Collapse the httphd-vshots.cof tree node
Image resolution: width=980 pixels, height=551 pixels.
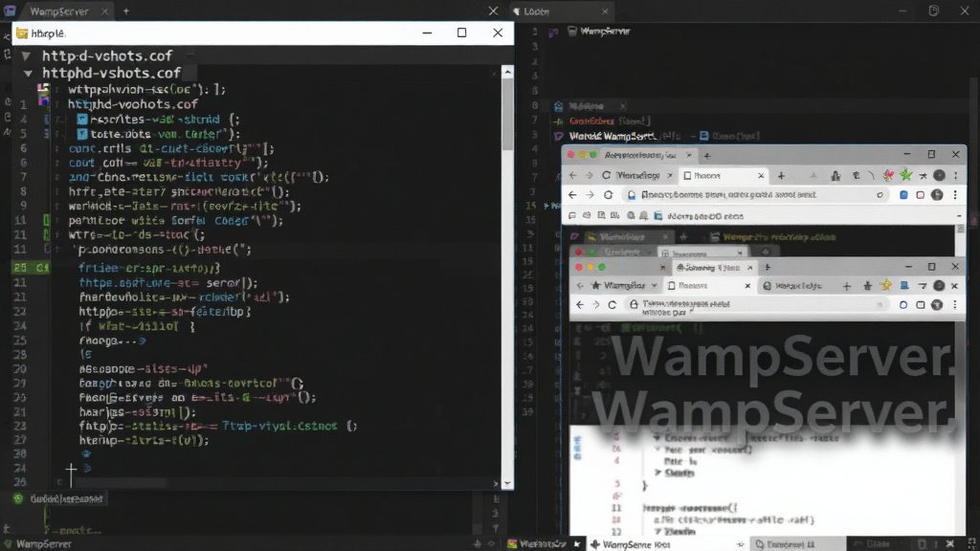click(28, 73)
